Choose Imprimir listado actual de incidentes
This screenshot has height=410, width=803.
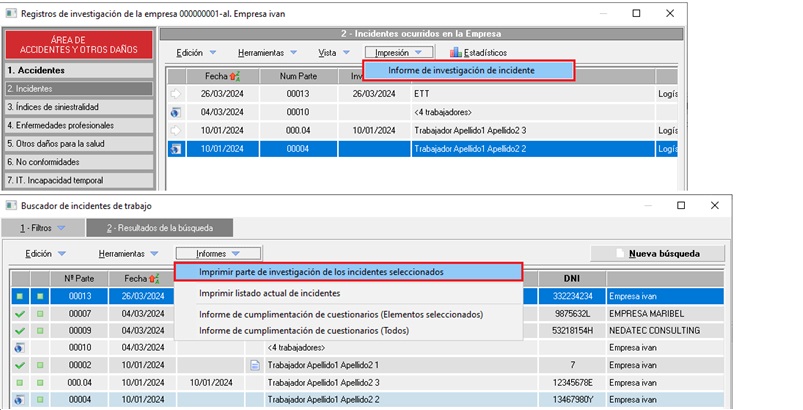click(x=269, y=293)
